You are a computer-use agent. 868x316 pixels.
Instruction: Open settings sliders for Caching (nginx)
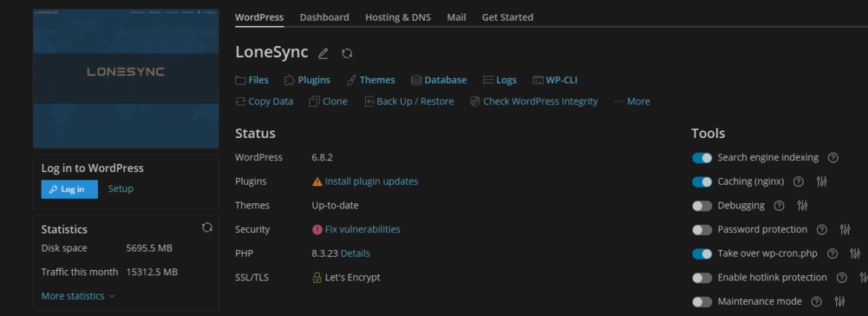[x=821, y=182]
